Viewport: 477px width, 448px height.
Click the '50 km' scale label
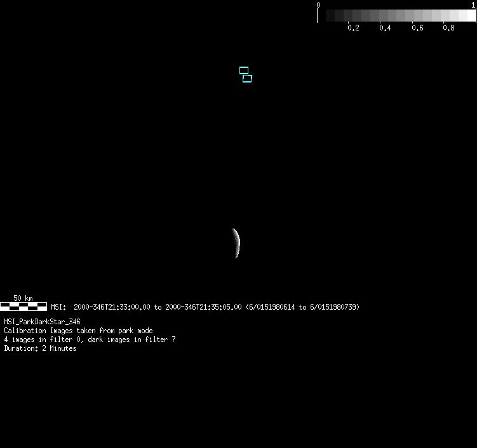23,298
